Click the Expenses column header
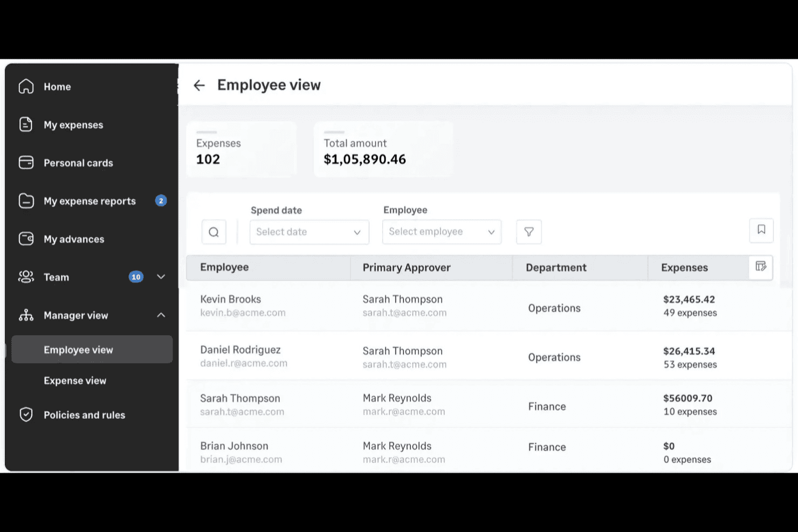The width and height of the screenshot is (798, 532). coord(684,268)
